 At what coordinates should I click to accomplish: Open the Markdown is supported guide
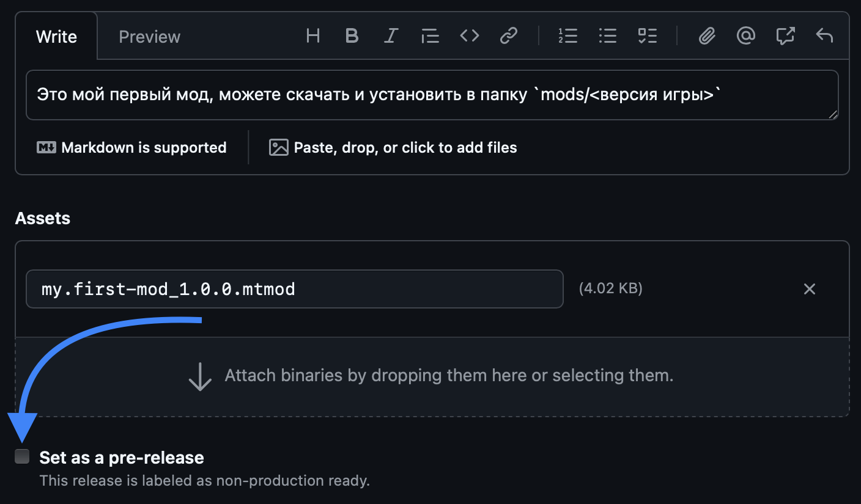[x=132, y=147]
